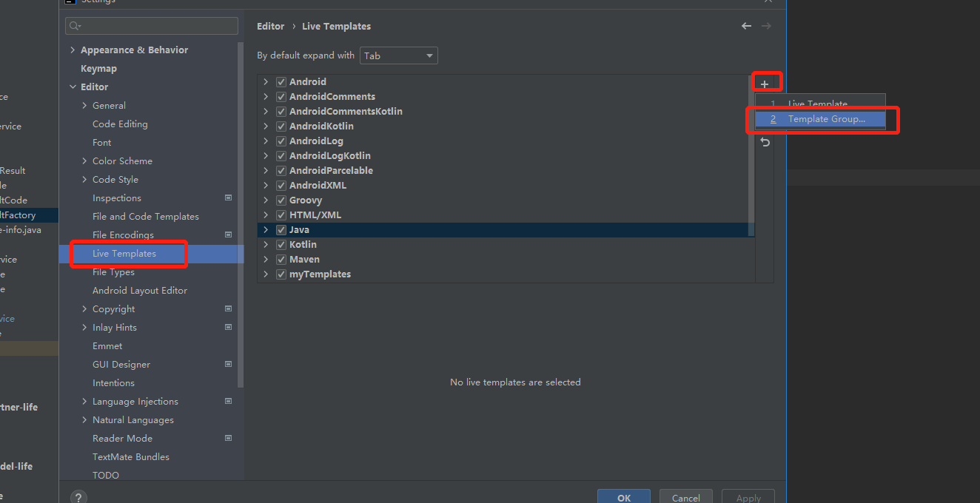Open the help question mark button
This screenshot has height=503, width=980.
point(78,497)
